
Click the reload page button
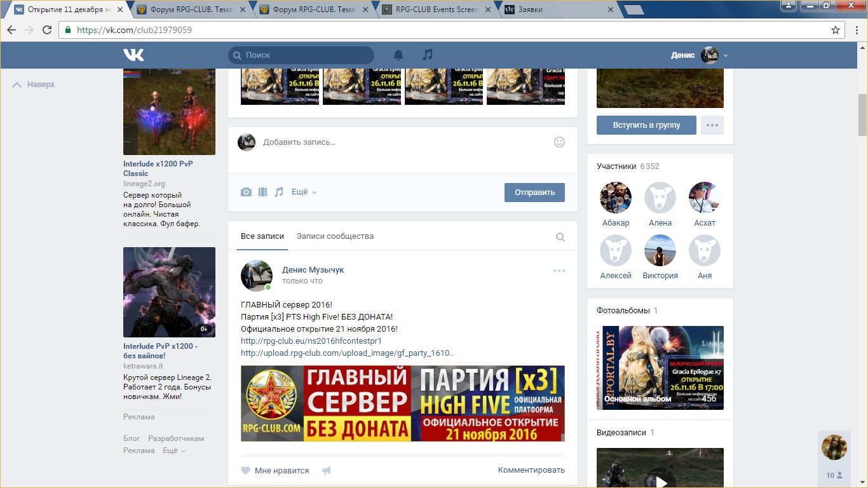(x=47, y=30)
